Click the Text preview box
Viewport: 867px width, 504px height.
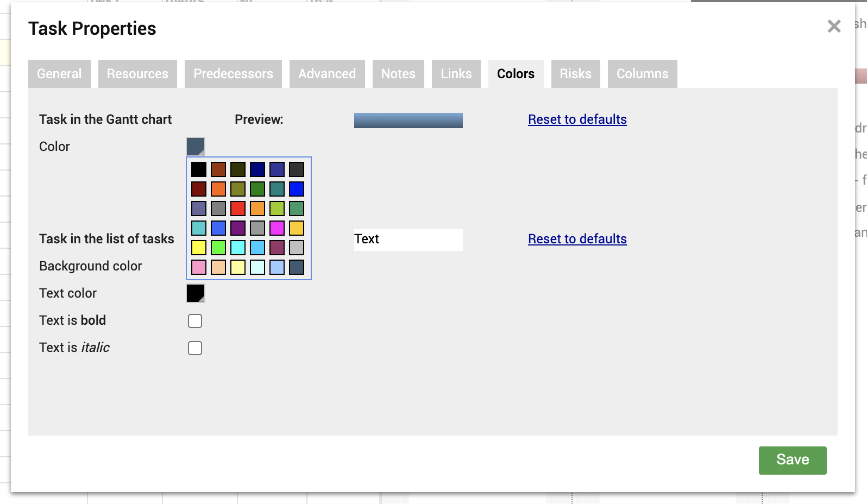click(x=409, y=240)
